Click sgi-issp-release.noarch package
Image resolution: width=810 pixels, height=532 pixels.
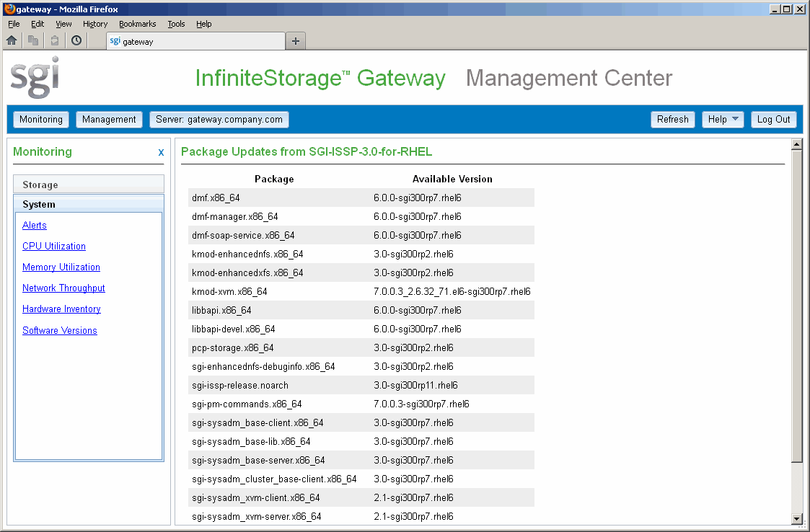pyautogui.click(x=240, y=386)
